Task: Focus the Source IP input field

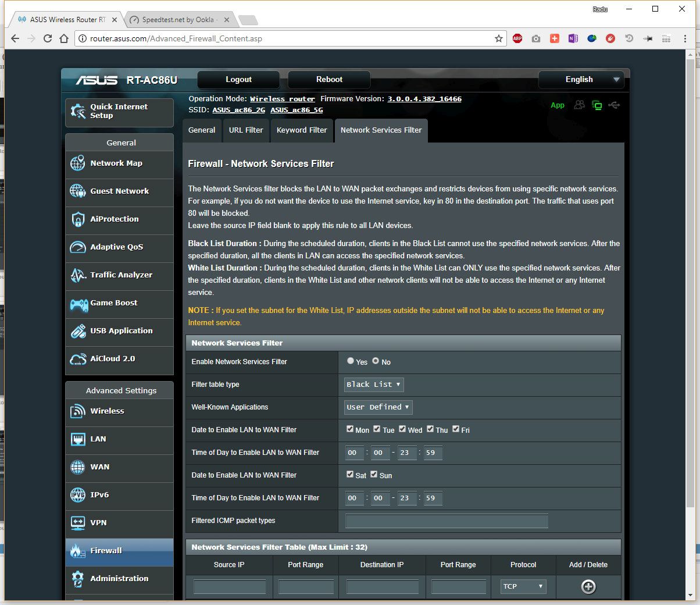Action: coord(230,586)
